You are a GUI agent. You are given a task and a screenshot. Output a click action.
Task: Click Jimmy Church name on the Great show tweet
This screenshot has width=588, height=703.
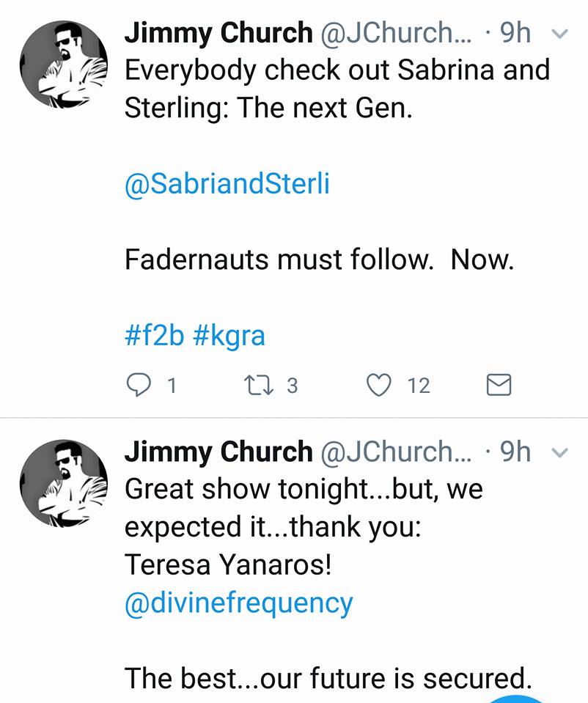point(218,452)
